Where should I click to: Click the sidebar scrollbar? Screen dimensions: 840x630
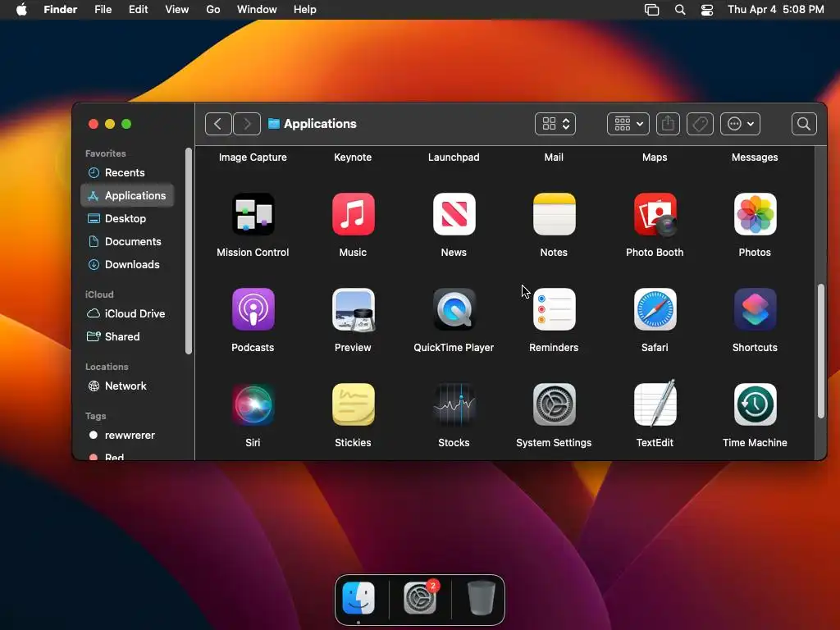pos(188,251)
